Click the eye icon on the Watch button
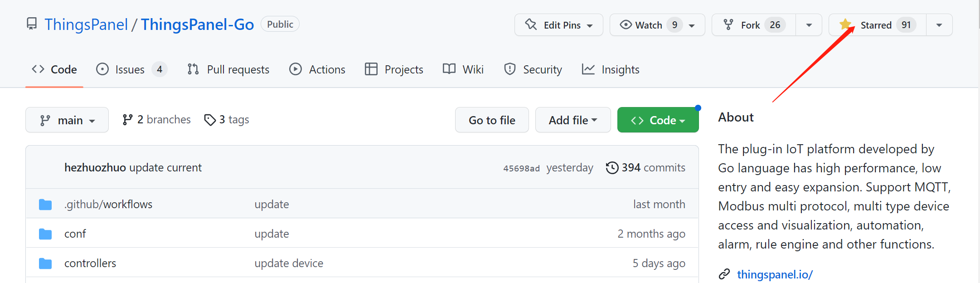This screenshot has height=283, width=980. pyautogui.click(x=626, y=24)
